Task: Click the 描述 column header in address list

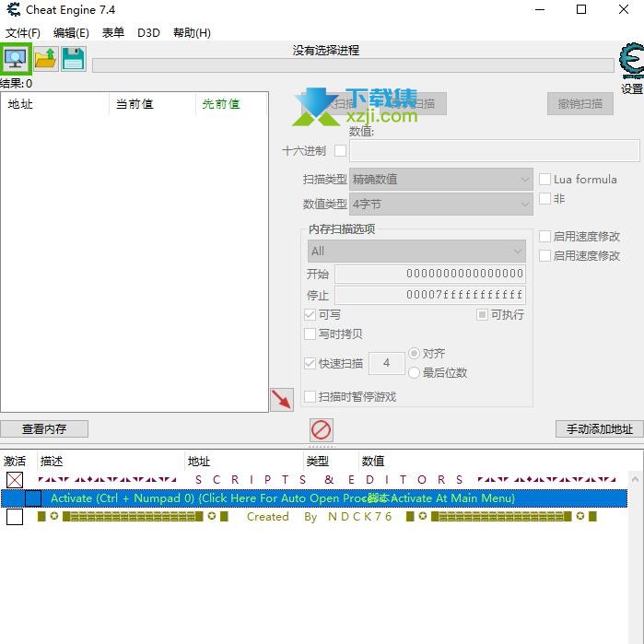Action: [x=111, y=462]
